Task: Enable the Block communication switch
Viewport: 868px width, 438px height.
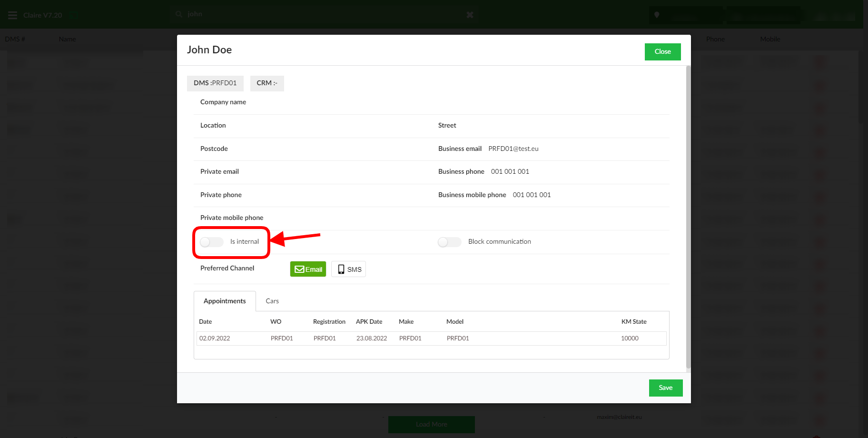Action: (450, 242)
